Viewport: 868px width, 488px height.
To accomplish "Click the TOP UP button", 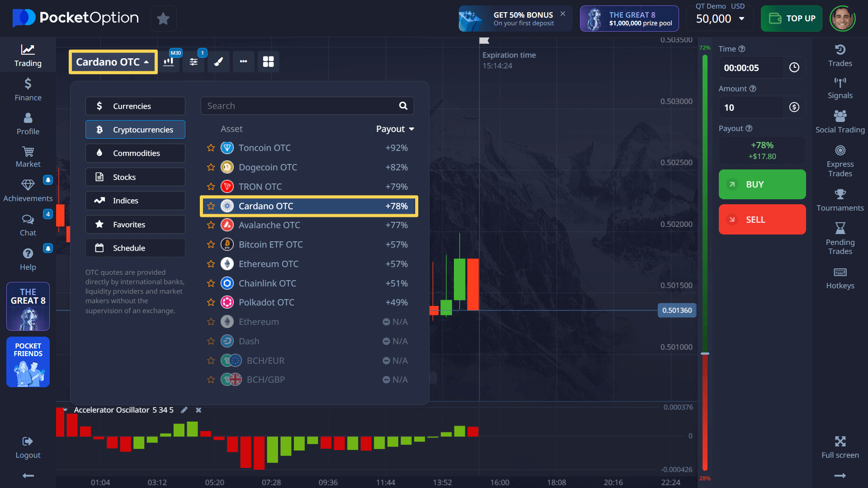I will coord(791,19).
